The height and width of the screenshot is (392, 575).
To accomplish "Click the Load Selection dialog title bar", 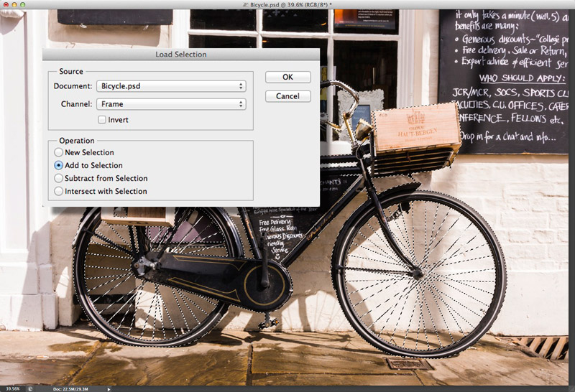I will pyautogui.click(x=180, y=55).
